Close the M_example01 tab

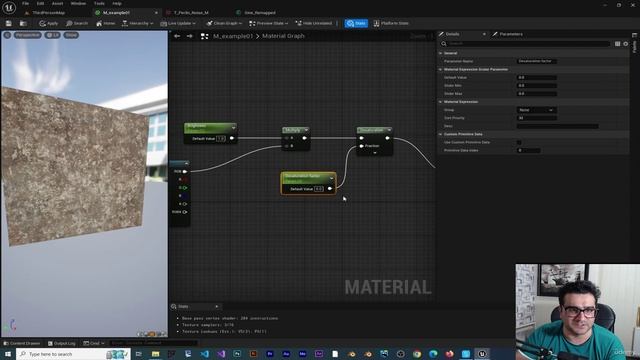point(156,13)
